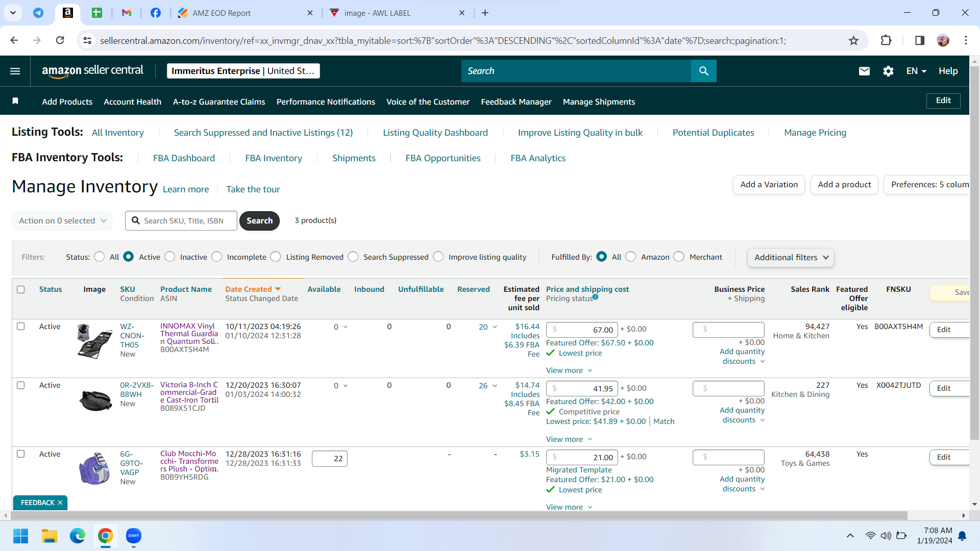Filter by Fulfilled By Amazon
This screenshot has height=551, width=980.
tap(631, 257)
